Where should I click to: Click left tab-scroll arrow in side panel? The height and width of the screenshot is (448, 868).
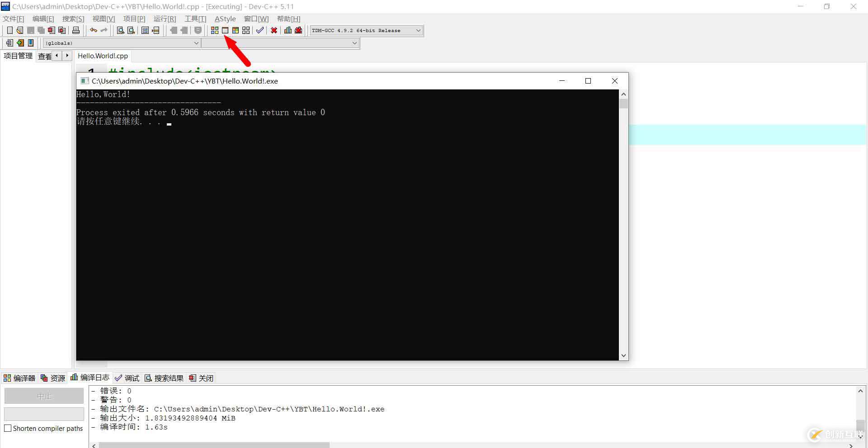[57, 56]
